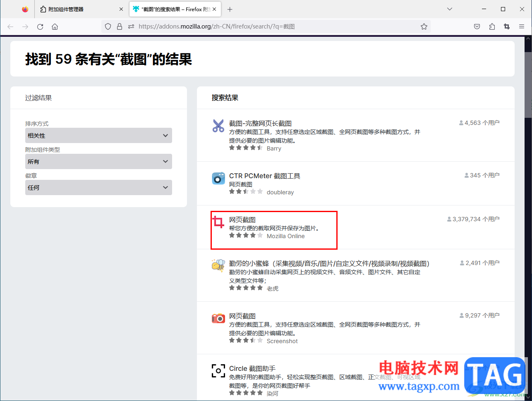This screenshot has height=401, width=532.
Task: Click the 345 个用户 count
Action: [482, 175]
